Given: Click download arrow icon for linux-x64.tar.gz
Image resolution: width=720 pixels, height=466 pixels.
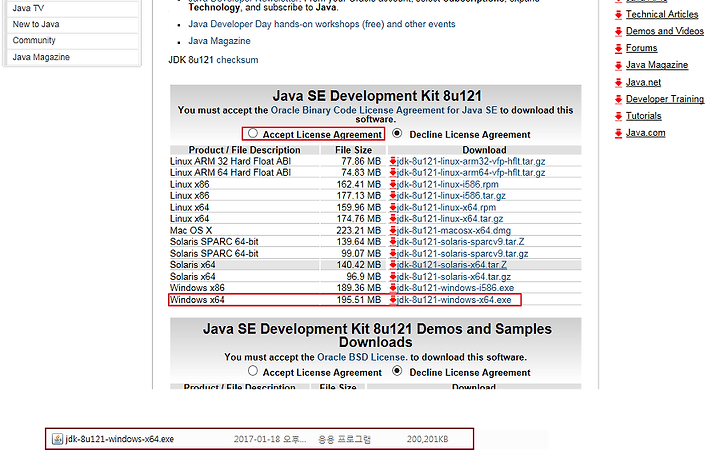Looking at the screenshot, I should pos(393,219).
